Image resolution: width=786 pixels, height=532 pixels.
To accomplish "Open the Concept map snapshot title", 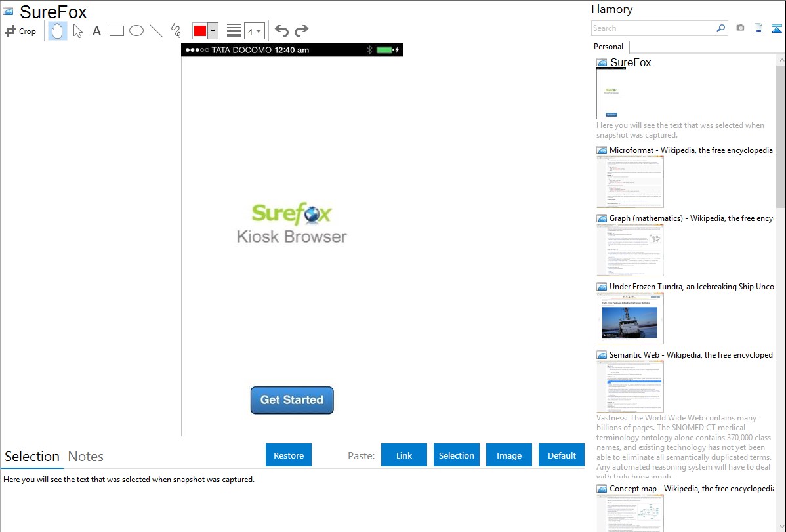I will click(x=691, y=488).
